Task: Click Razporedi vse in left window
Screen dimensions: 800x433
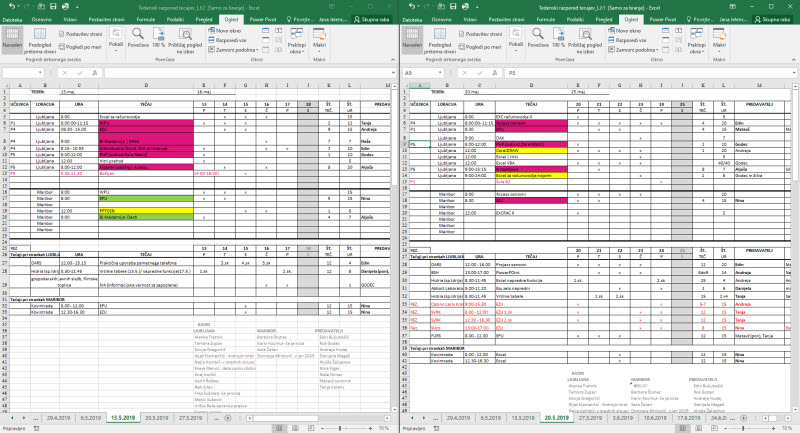Action: pyautogui.click(x=227, y=40)
